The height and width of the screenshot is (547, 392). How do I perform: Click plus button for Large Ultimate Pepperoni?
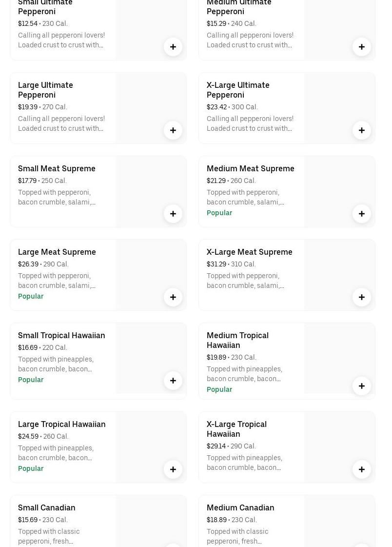[173, 130]
